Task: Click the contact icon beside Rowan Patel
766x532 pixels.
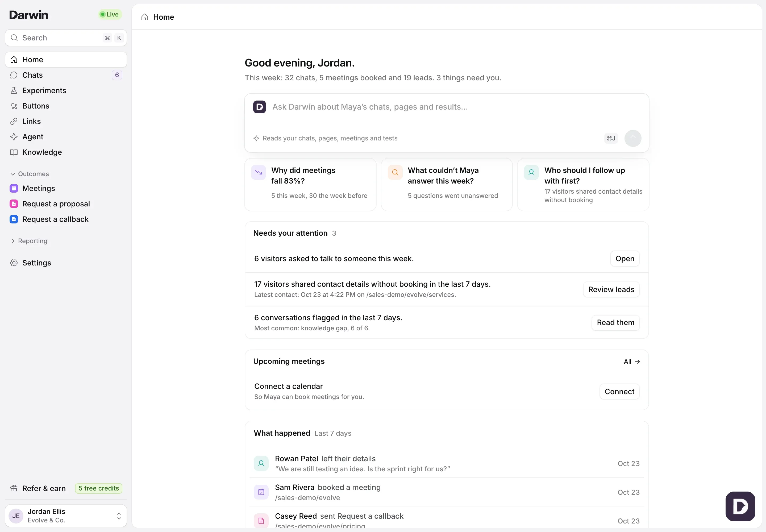Action: [x=261, y=463]
